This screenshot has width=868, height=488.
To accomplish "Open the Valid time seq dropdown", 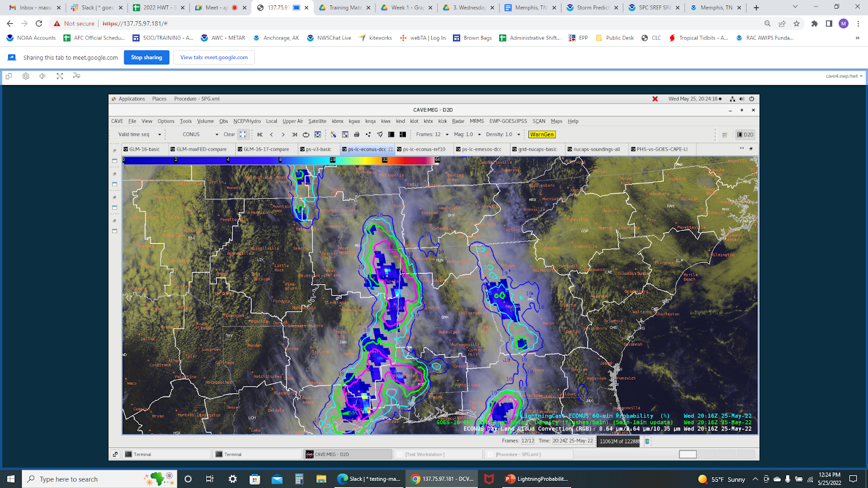I will (140, 134).
